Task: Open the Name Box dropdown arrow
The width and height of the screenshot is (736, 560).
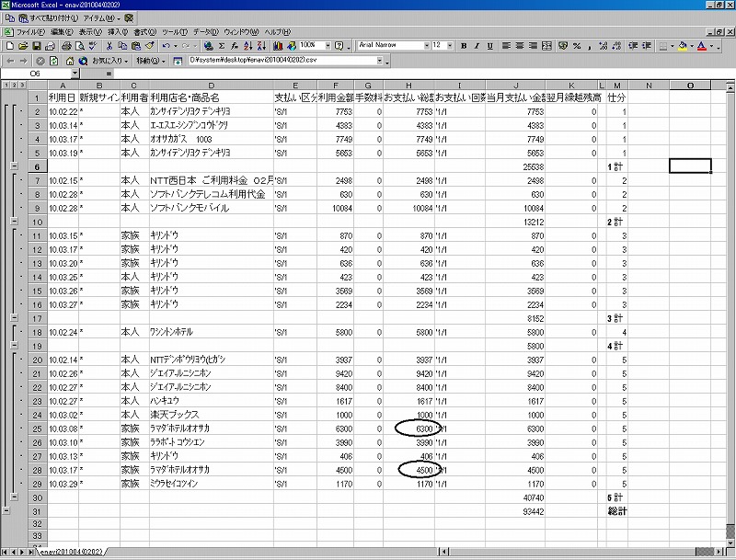Action: pos(75,74)
